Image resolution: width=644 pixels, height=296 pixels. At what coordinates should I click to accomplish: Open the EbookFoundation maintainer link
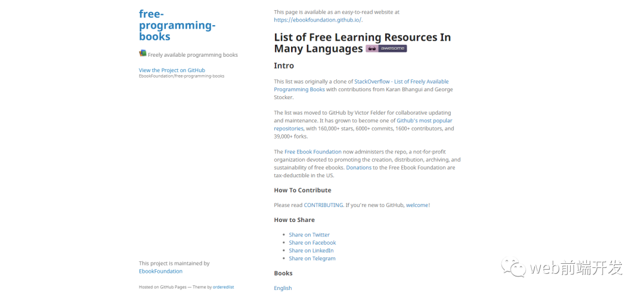[160, 272]
